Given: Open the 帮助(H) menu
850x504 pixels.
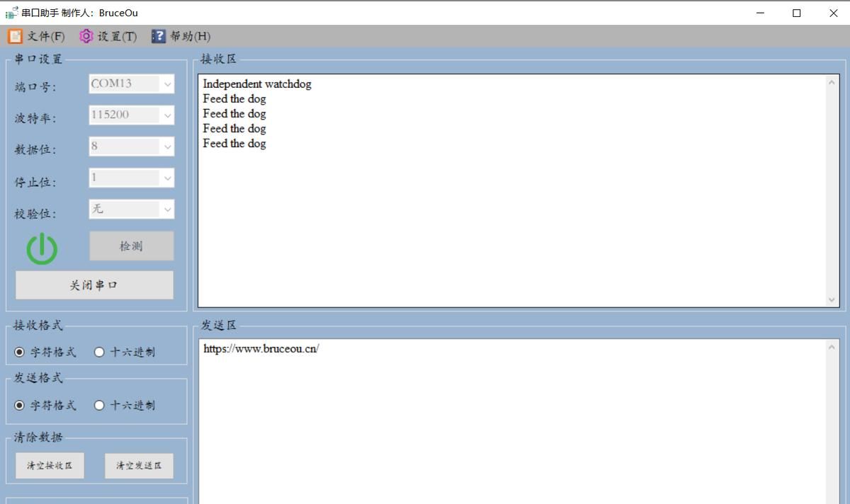Looking at the screenshot, I should tap(189, 36).
